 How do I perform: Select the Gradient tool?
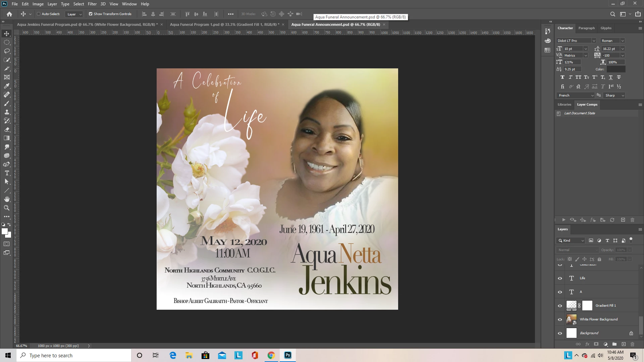point(7,138)
